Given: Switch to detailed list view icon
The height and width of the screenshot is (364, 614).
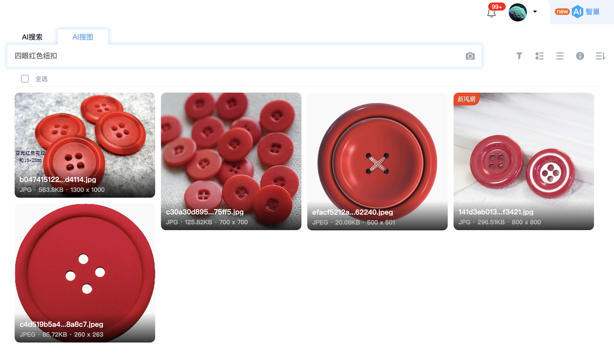Looking at the screenshot, I should 539,56.
